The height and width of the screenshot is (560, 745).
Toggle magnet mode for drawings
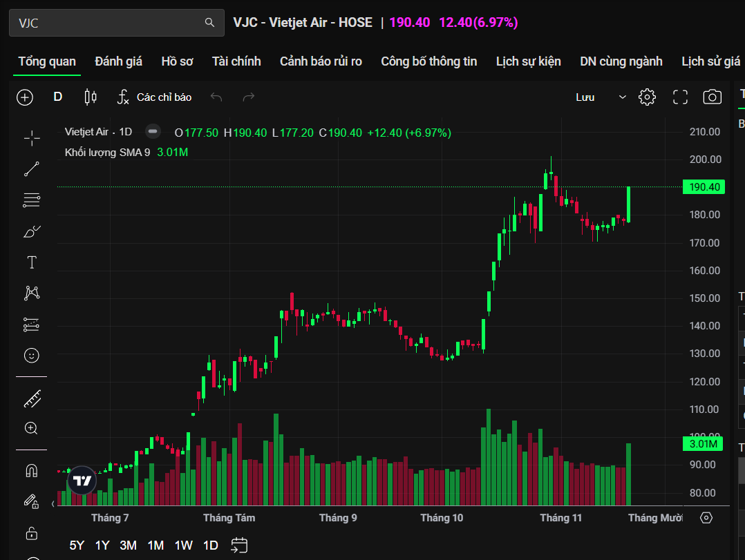(32, 471)
